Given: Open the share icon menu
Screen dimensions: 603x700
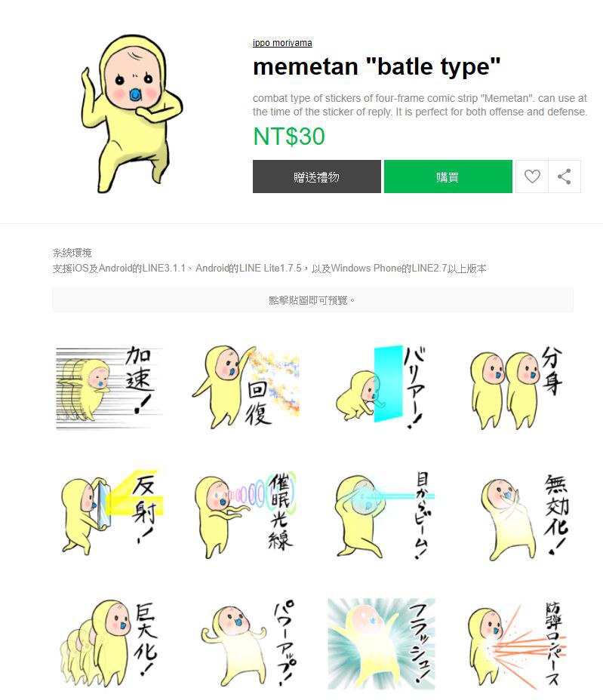Looking at the screenshot, I should tap(565, 177).
